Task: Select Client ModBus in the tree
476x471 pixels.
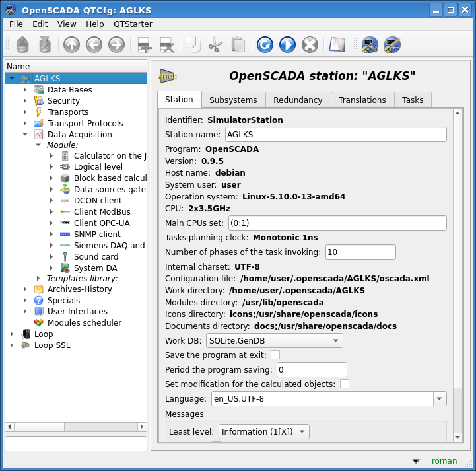Action: pyautogui.click(x=102, y=211)
